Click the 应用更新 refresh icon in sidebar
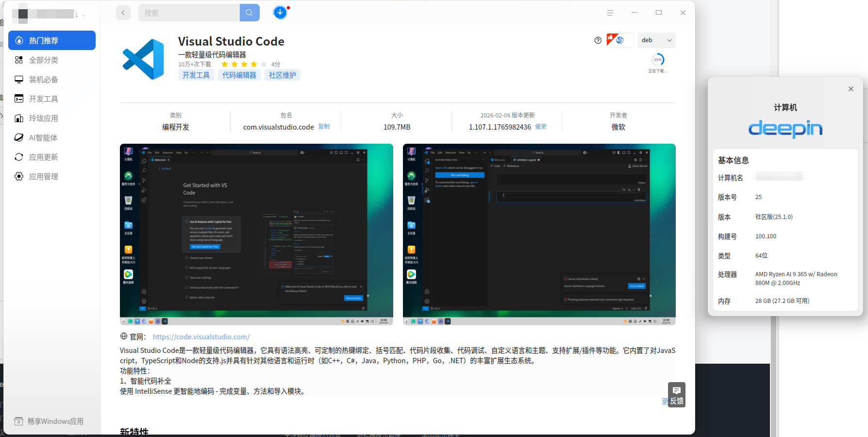 coord(19,157)
